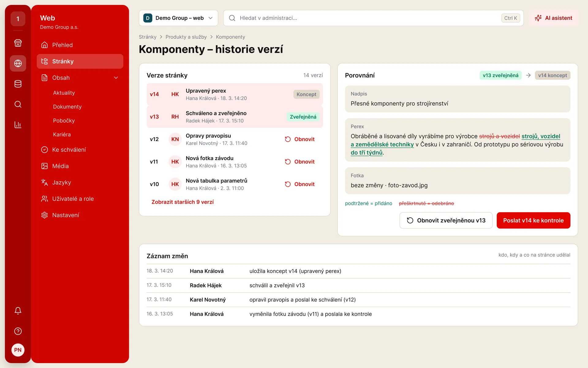
Task: Click the HK avatar in v11 row
Action: pyautogui.click(x=175, y=162)
